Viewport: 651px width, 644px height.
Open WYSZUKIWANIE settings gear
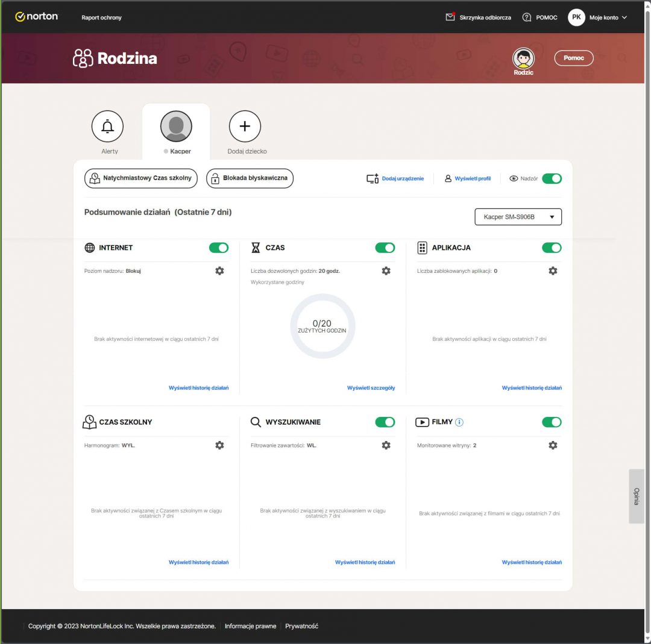pos(386,445)
